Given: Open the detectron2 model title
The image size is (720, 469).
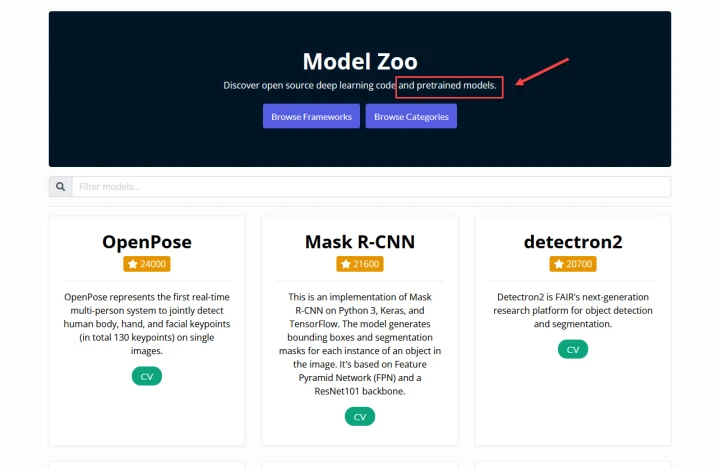Looking at the screenshot, I should pos(573,242).
